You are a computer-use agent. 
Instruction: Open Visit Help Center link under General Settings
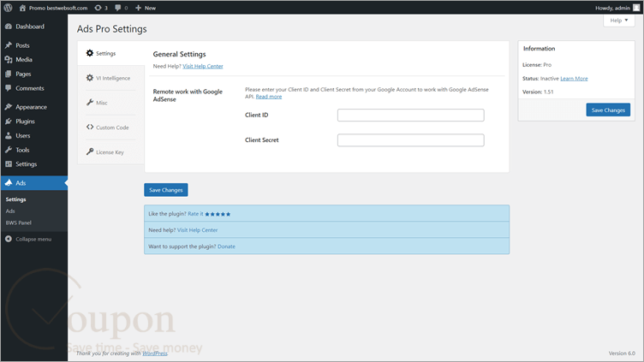203,66
